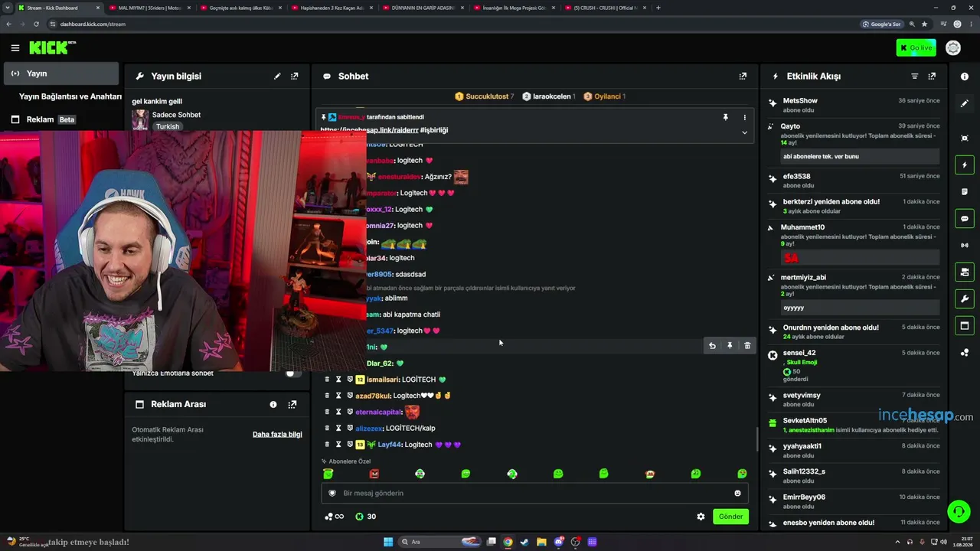
Task: Open Steam from the taskbar
Action: (x=524, y=542)
